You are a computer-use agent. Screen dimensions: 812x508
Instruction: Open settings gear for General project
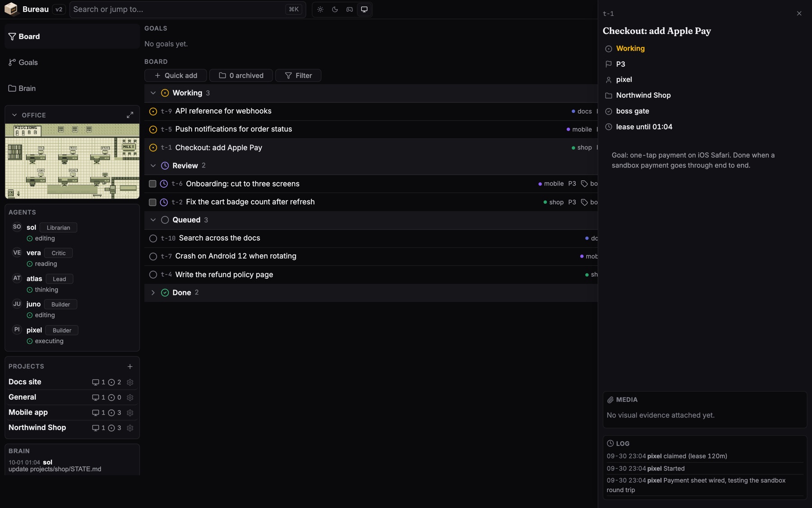[130, 398]
